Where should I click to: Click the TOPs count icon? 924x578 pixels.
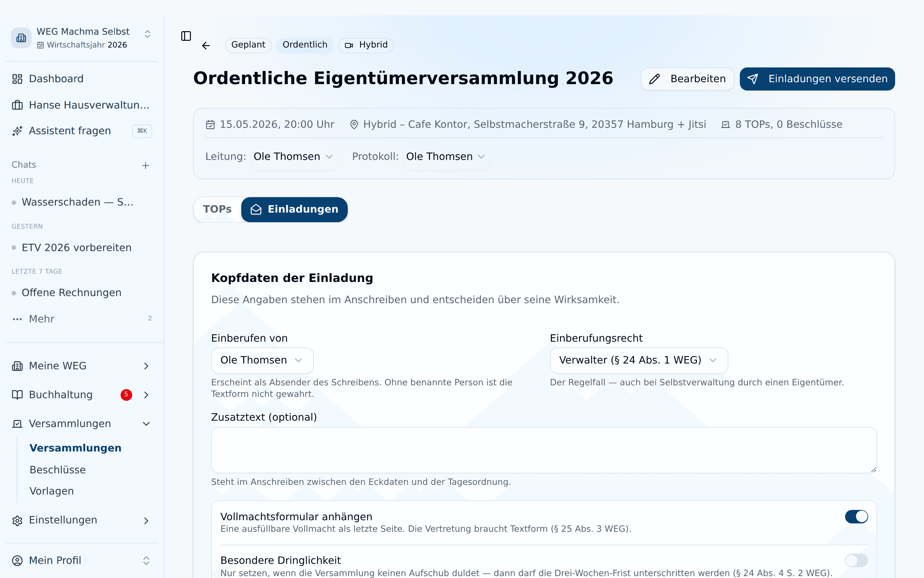pos(725,125)
